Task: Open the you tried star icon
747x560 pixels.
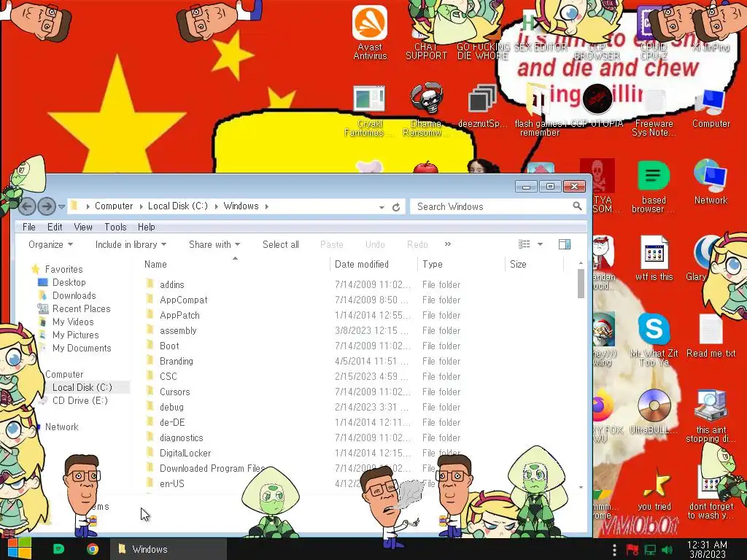Action: (654, 489)
